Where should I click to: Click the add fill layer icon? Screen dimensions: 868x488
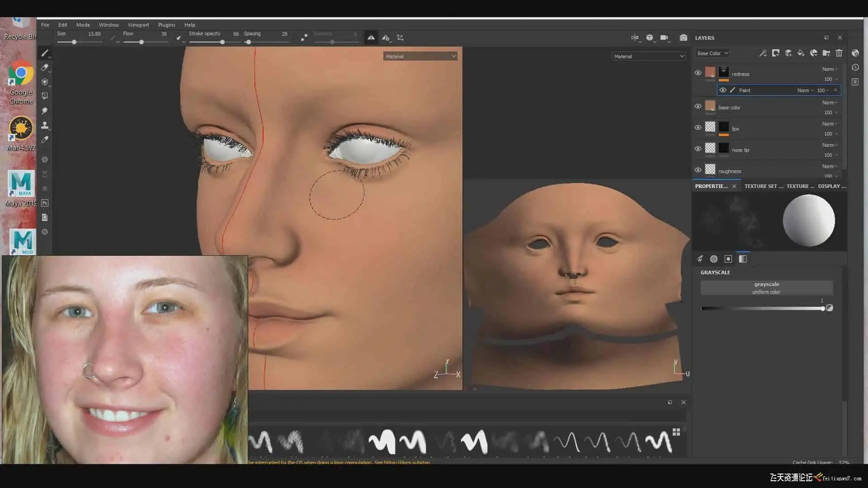pyautogui.click(x=801, y=53)
